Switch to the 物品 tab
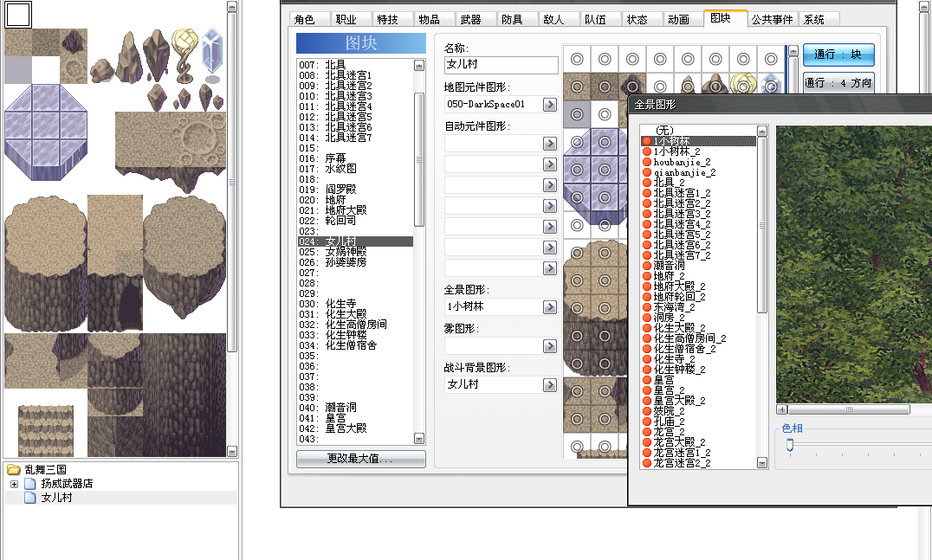 tap(429, 20)
